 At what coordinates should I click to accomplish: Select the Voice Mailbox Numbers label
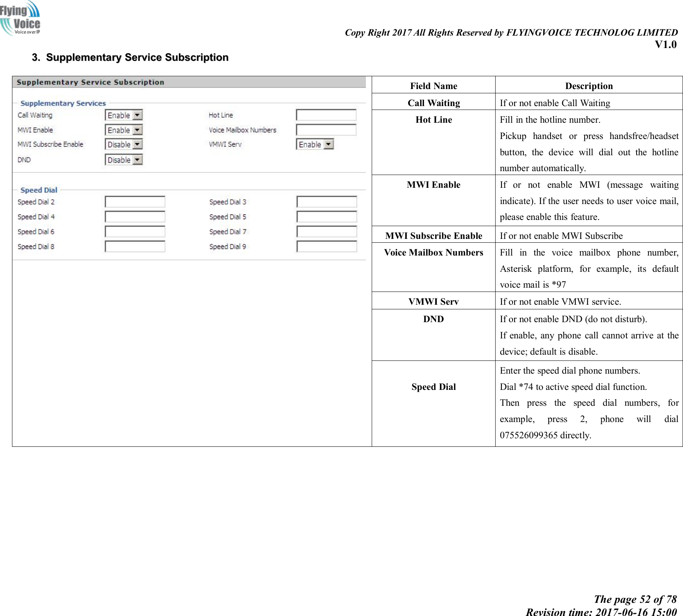(x=242, y=130)
